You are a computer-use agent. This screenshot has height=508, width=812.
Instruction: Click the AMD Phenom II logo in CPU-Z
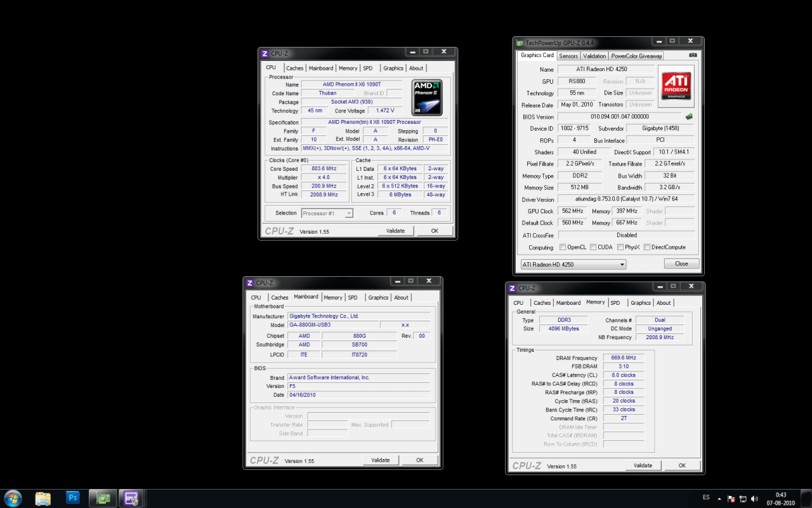tap(427, 97)
